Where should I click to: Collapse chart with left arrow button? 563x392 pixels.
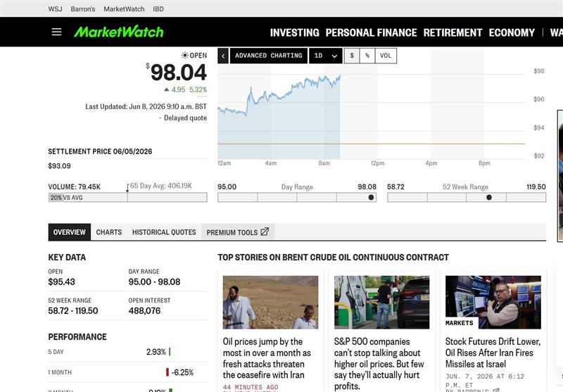tap(223, 56)
